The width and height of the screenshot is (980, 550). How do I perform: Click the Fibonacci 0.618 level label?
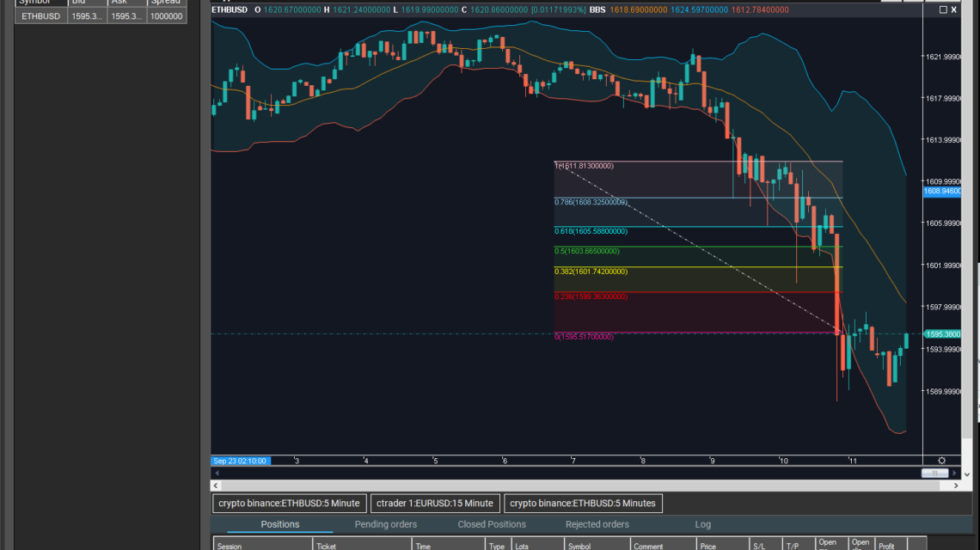[x=592, y=231]
